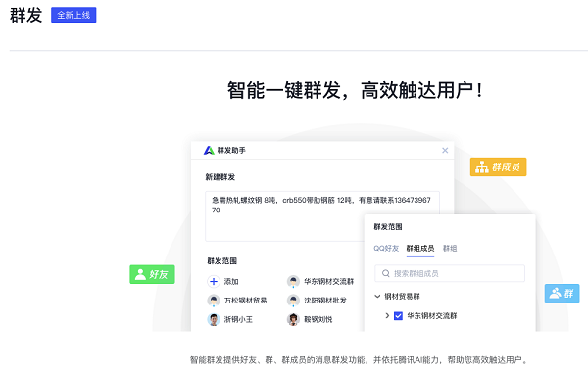This screenshot has height=373, width=588.
Task: Click the plus 添加 icon
Action: point(214,281)
